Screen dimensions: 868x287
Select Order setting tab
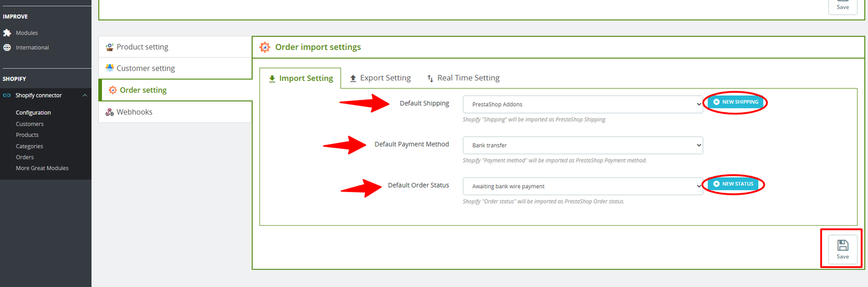click(x=175, y=90)
